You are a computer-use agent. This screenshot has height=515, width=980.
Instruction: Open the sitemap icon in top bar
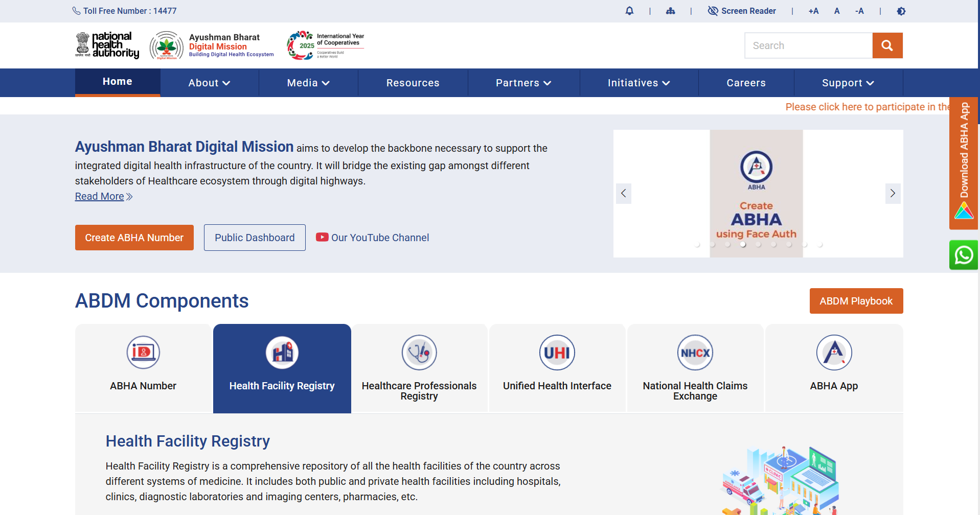(670, 11)
